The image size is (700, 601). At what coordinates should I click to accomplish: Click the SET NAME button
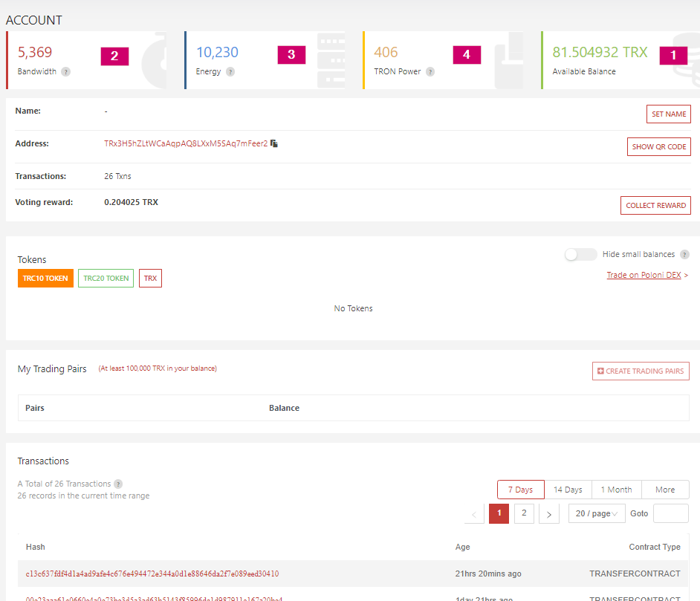[669, 114]
